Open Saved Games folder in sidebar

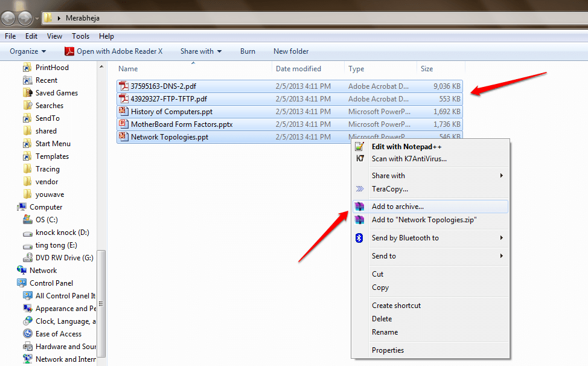point(56,92)
